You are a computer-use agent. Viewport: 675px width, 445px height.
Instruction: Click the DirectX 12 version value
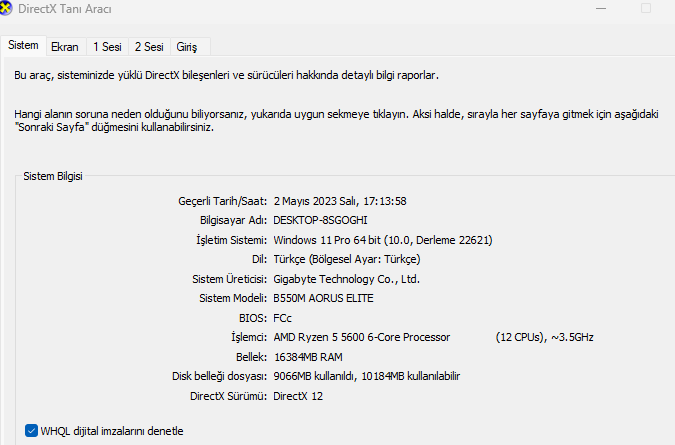(299, 396)
